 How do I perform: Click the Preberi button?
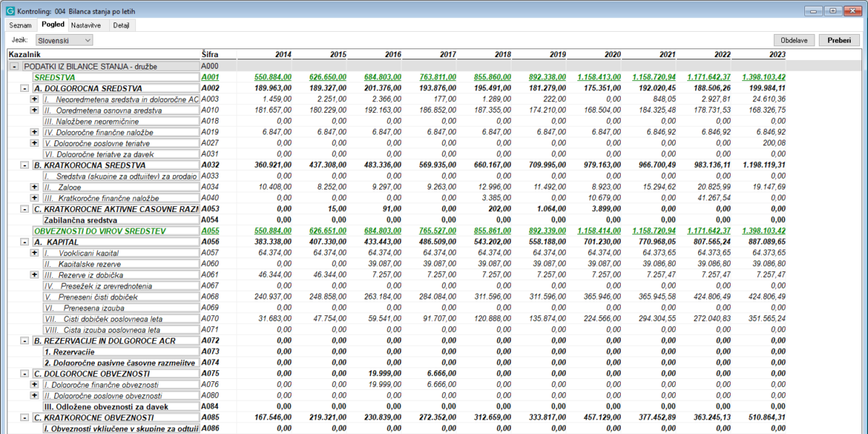pos(839,41)
